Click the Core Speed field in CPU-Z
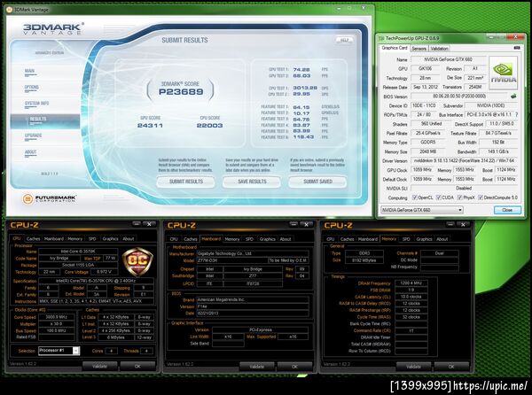This screenshot has height=395, width=532. pyautogui.click(x=57, y=317)
